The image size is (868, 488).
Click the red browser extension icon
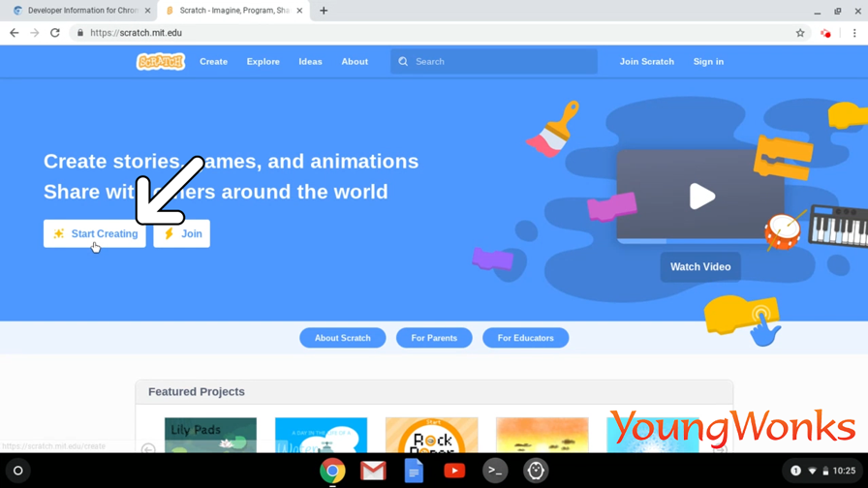click(x=825, y=33)
